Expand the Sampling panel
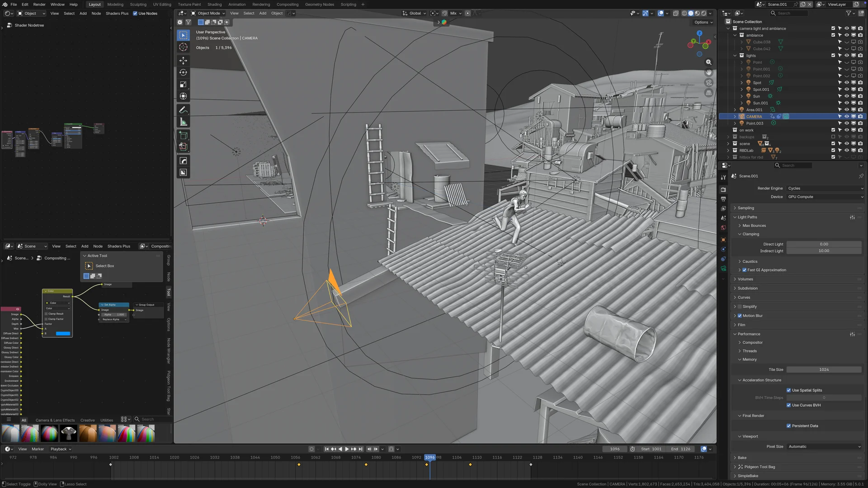The image size is (868, 488). click(746, 208)
